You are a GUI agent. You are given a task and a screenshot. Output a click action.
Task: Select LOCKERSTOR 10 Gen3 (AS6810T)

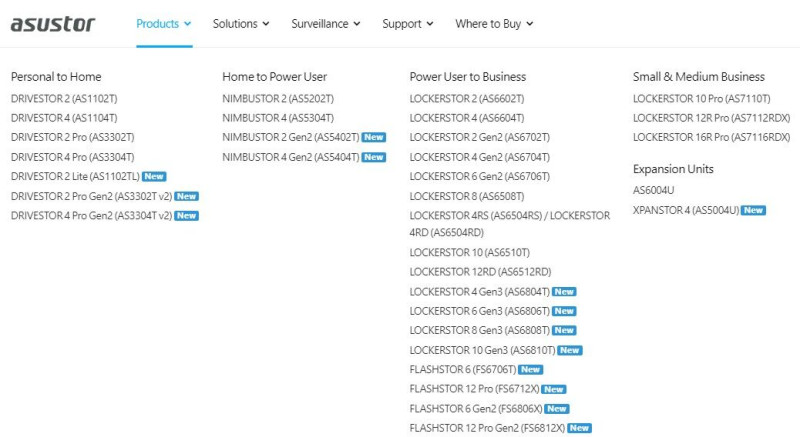point(483,350)
